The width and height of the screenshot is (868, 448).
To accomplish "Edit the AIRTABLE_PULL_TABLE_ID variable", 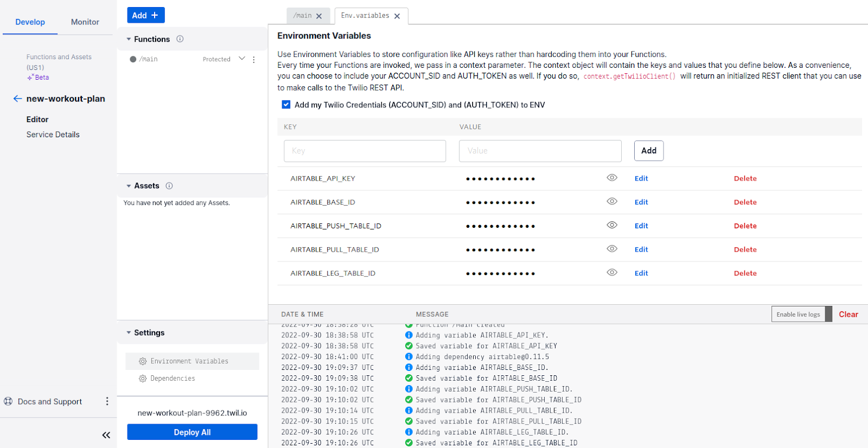I will 641,249.
